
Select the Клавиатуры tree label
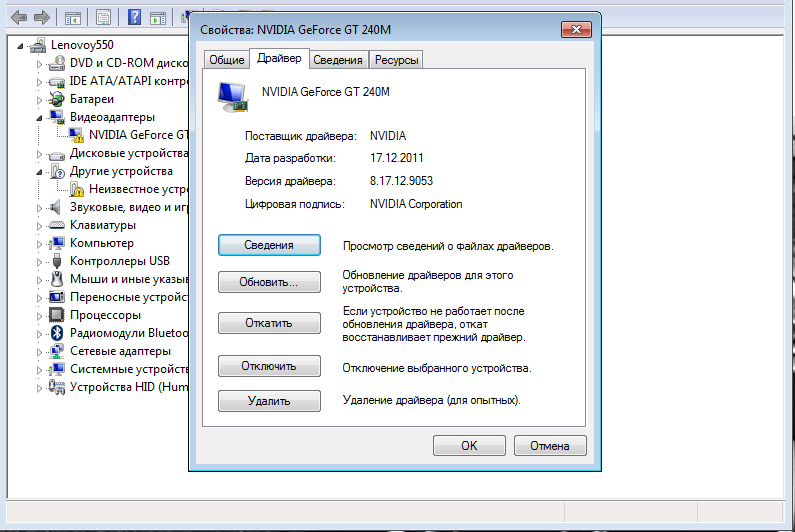click(x=103, y=225)
